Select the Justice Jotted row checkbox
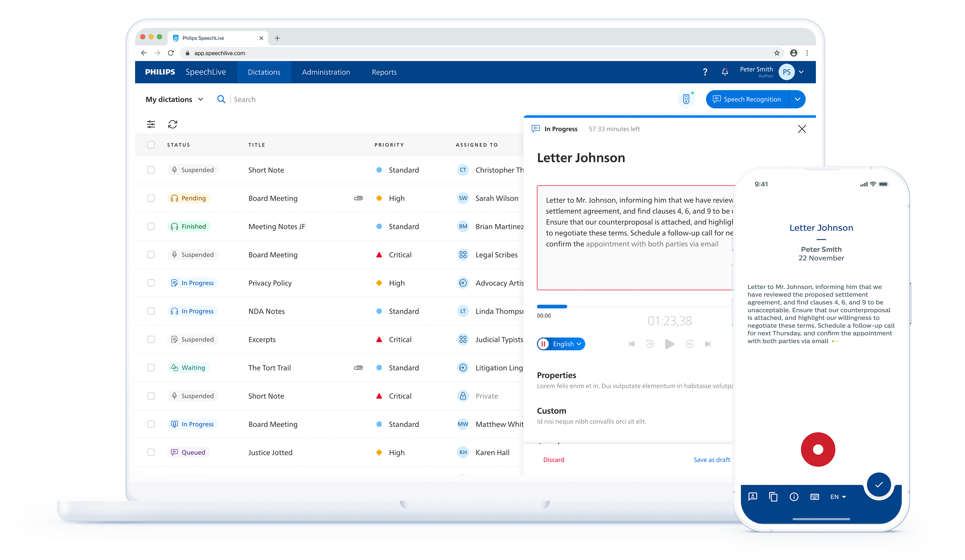This screenshot has width=965, height=560. click(151, 452)
